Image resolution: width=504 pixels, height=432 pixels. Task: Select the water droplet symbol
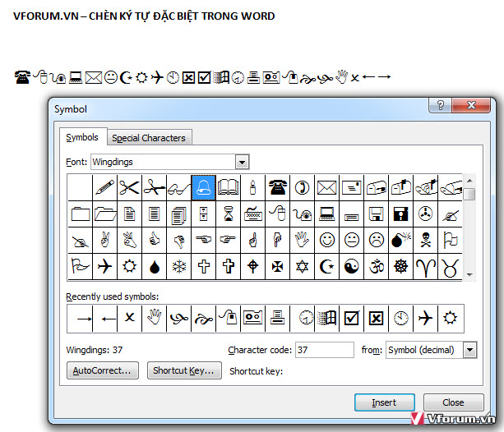pos(155,266)
